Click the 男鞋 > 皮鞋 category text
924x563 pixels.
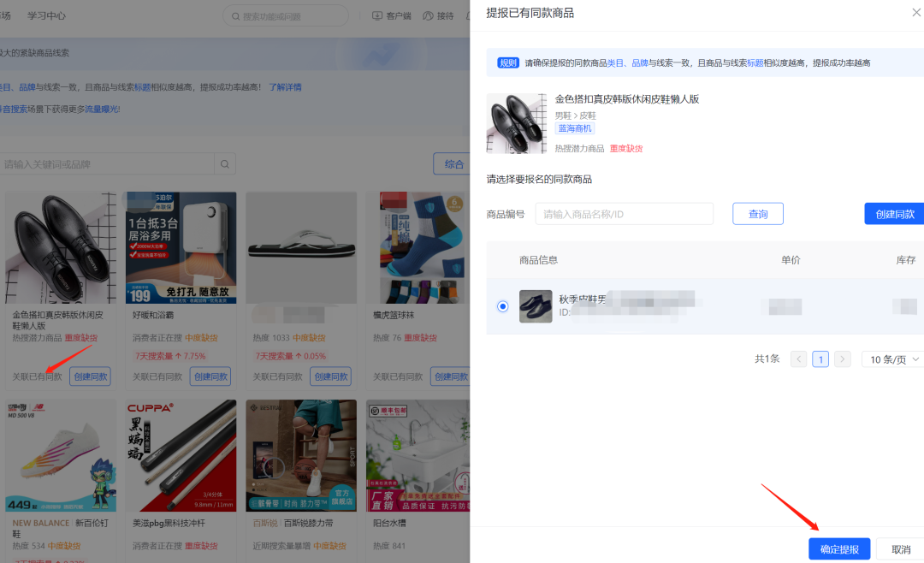pos(575,116)
